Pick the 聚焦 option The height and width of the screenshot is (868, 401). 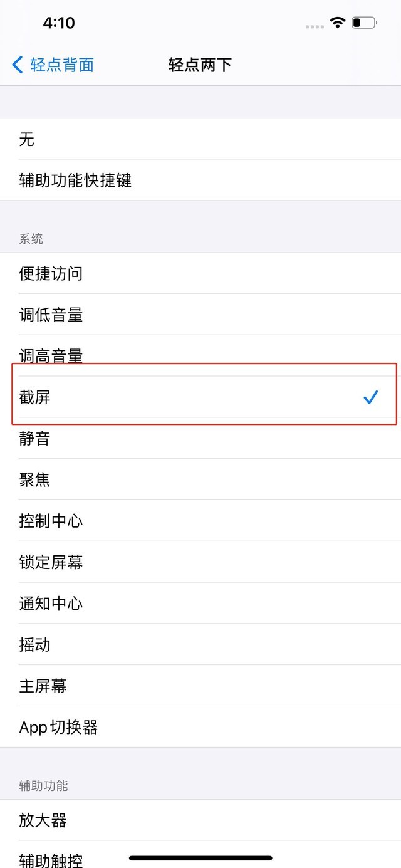click(200, 480)
